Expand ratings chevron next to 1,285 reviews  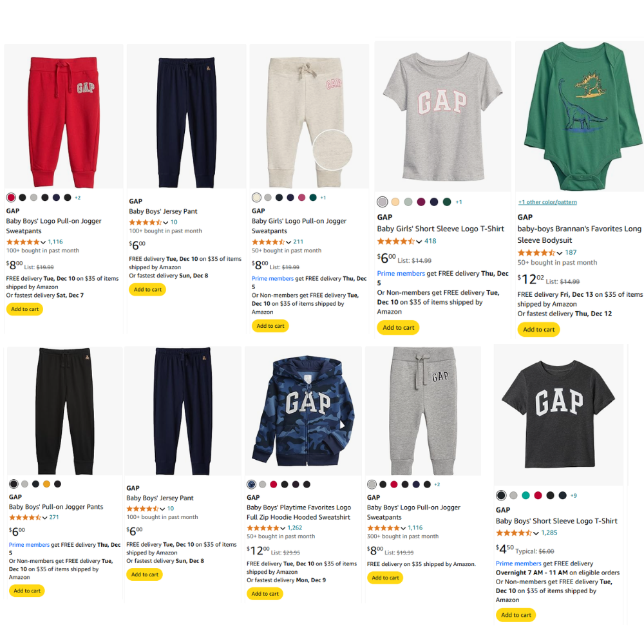pyautogui.click(x=536, y=533)
